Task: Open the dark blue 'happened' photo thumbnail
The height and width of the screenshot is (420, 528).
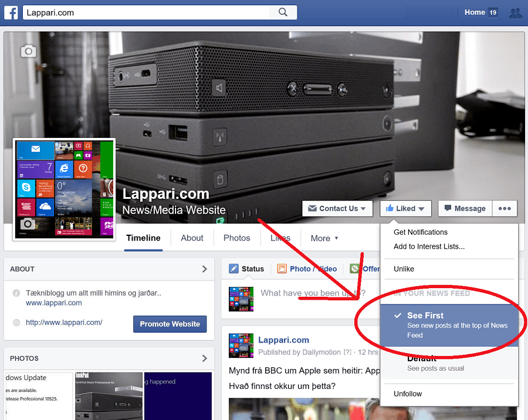Action: (178, 396)
